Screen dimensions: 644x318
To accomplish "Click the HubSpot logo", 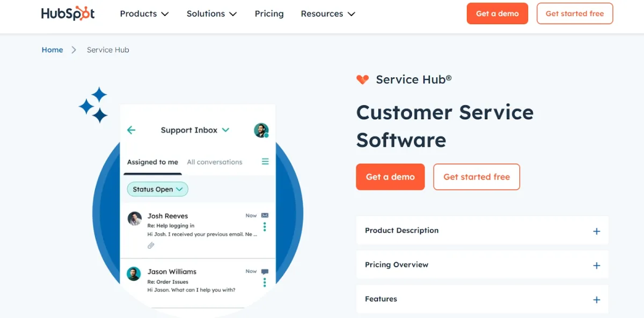I will coord(68,13).
